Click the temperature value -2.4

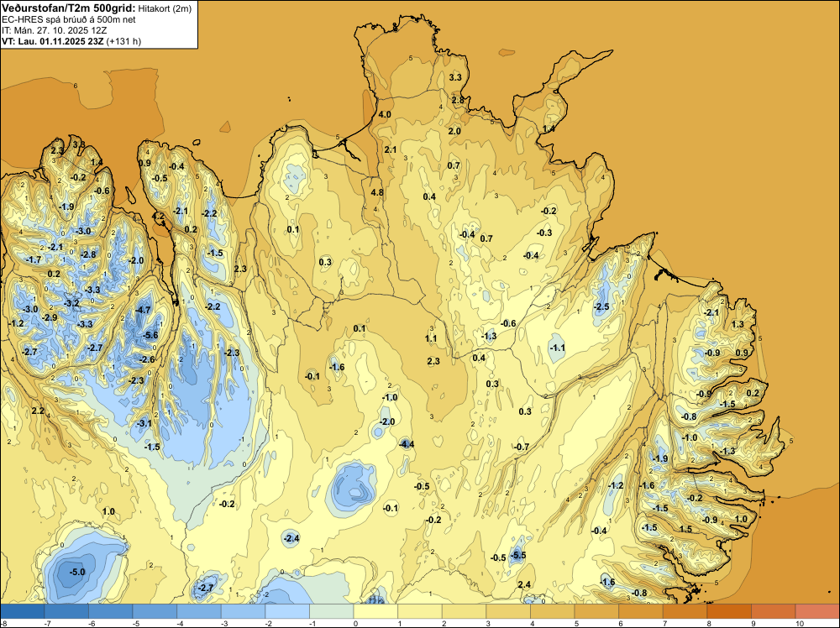tap(291, 538)
